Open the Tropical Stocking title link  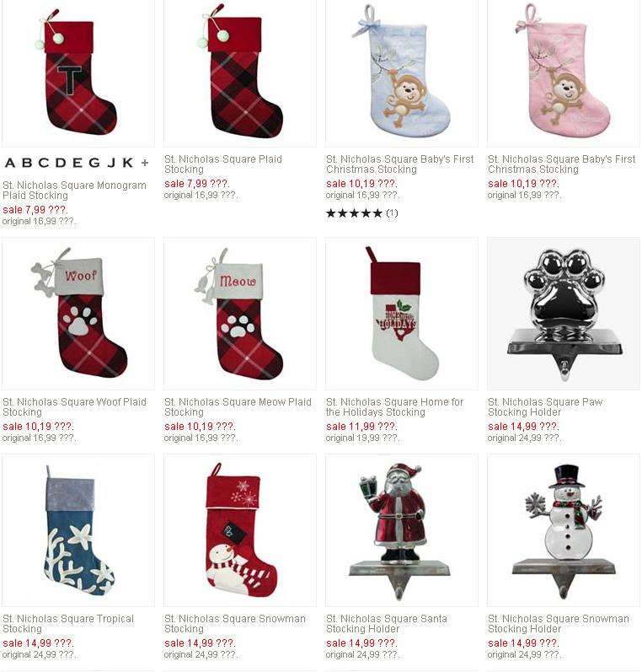[68, 624]
